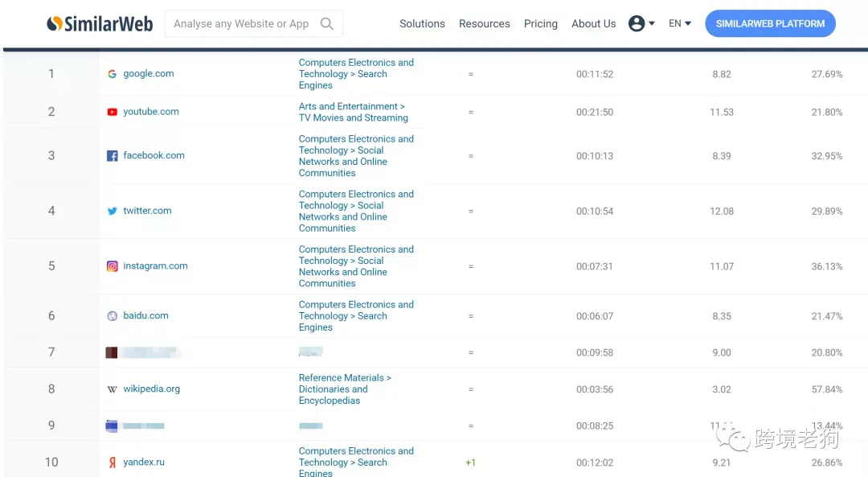Image resolution: width=868 pixels, height=477 pixels.
Task: Click the +1 rank change for yandex.ru
Action: coord(470,463)
